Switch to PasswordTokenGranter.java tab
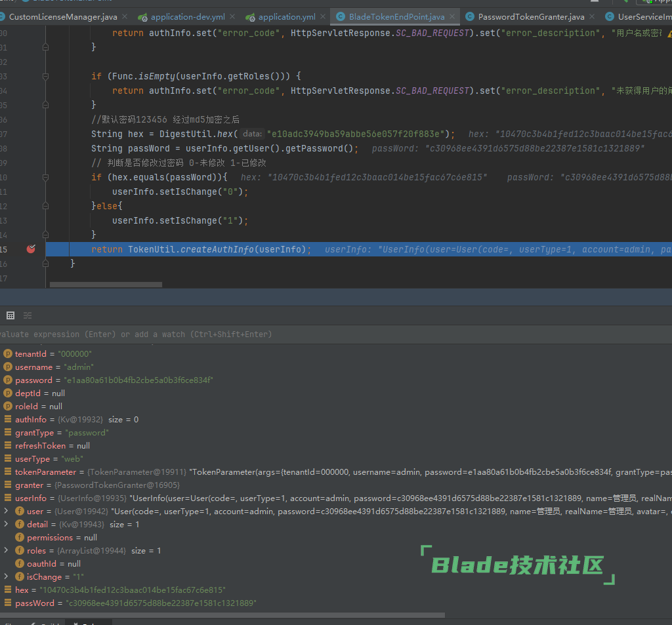This screenshot has width=672, height=625. point(531,16)
